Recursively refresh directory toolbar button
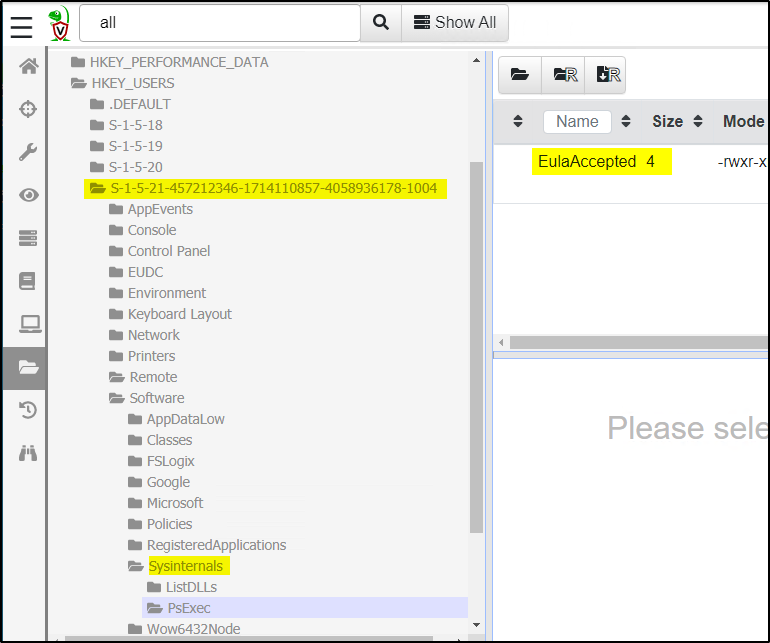Viewport: 770px width, 643px height. click(x=563, y=74)
